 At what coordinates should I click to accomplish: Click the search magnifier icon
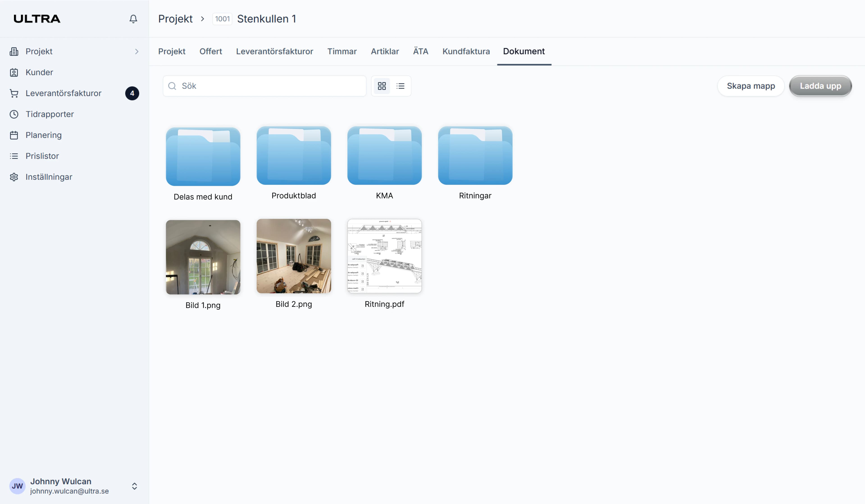(172, 86)
